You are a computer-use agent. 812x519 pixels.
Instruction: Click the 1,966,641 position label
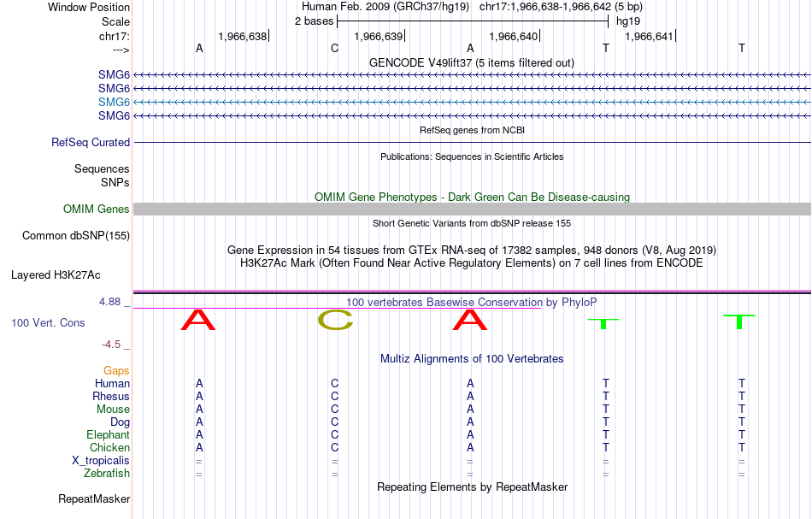click(x=650, y=36)
